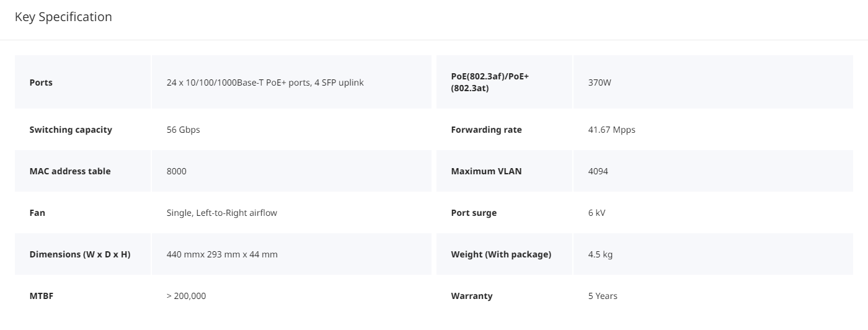
Task: Click the 440 mmx 293 mm dimensions value
Action: 222,254
